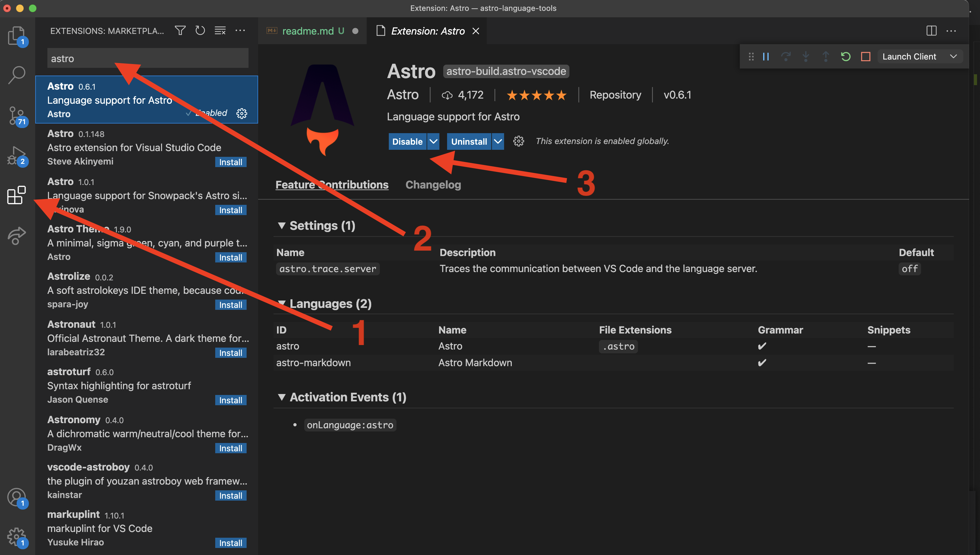Click the astro.trace.server setting name
Screen dimensions: 980x555
(328, 269)
